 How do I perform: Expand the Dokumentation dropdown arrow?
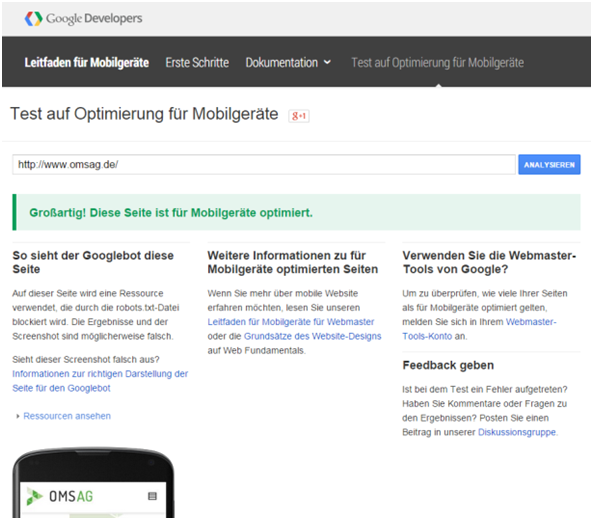click(327, 62)
